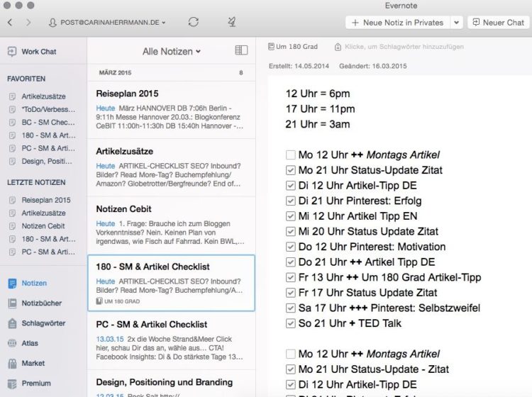Open the Atlas globe section
The width and height of the screenshot is (532, 397).
[x=23, y=343]
